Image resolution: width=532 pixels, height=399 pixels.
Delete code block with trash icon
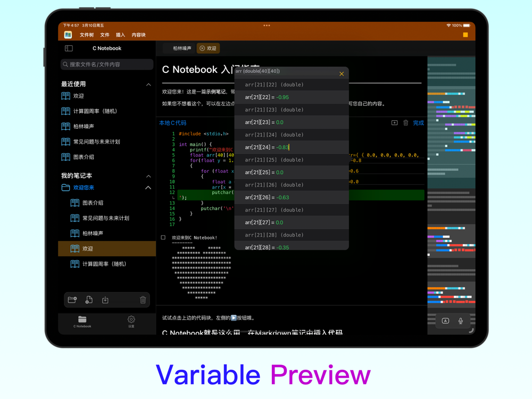point(405,123)
